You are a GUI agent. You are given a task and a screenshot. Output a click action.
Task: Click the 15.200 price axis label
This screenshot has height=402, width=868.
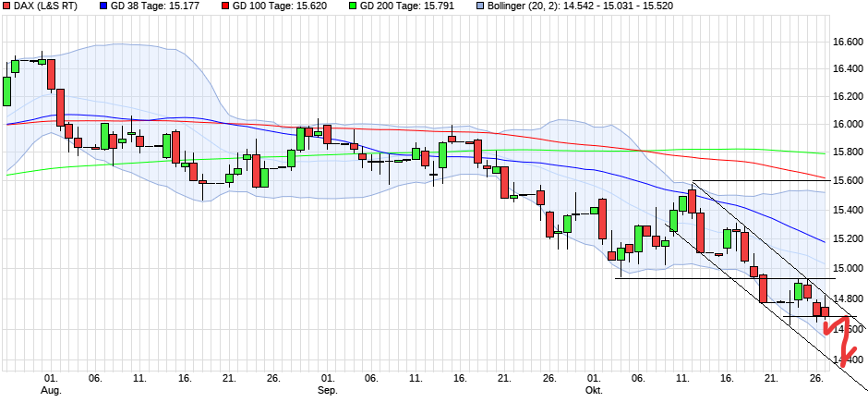[847, 239]
